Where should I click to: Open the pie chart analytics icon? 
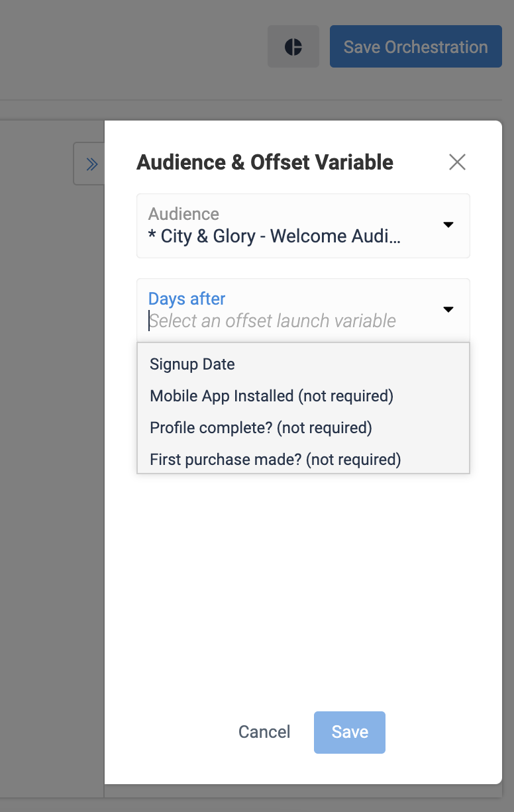293,46
